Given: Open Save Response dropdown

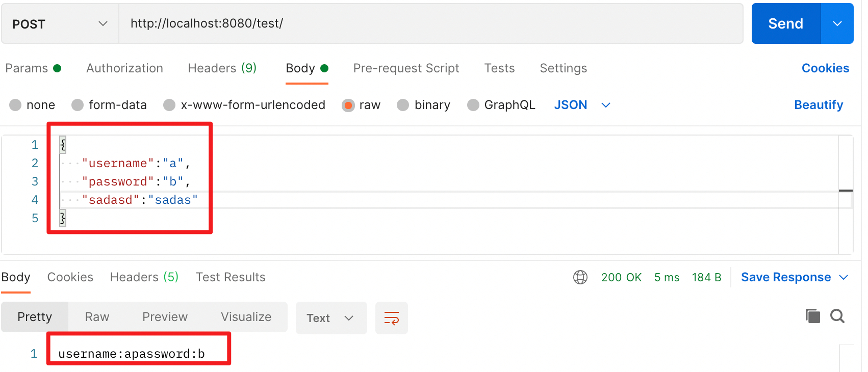Looking at the screenshot, I should click(794, 277).
